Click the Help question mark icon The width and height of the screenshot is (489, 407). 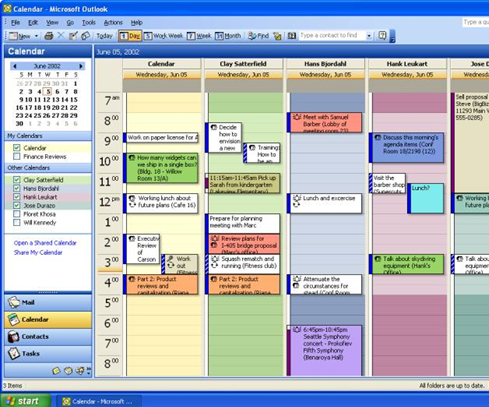coord(382,35)
